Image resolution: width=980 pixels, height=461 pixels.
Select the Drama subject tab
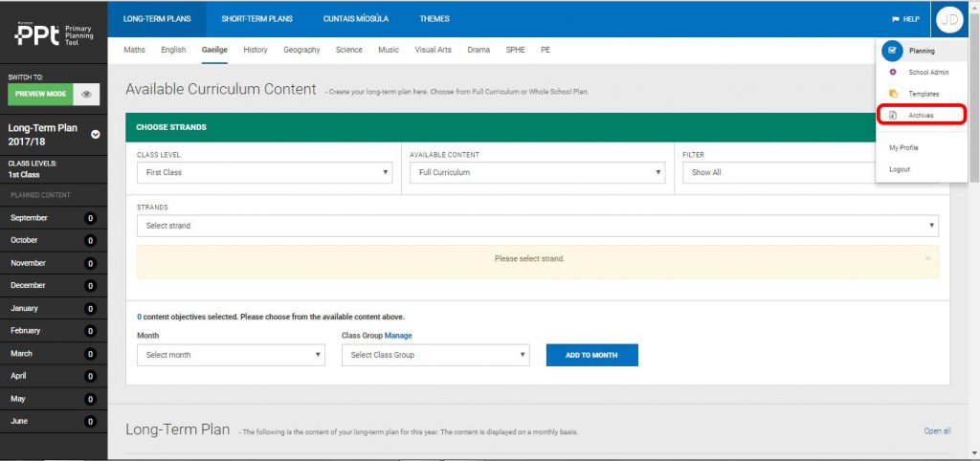[479, 50]
